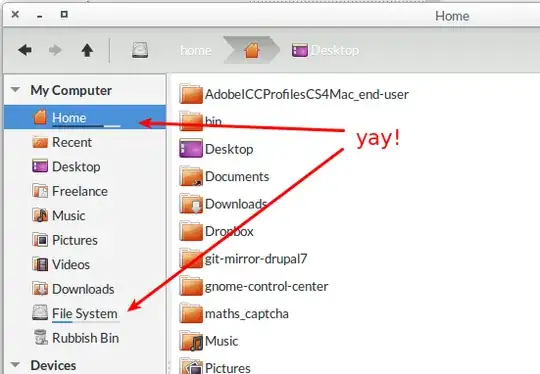Open the Recent icon in the sidebar
This screenshot has height=374, width=540.
pyautogui.click(x=40, y=142)
